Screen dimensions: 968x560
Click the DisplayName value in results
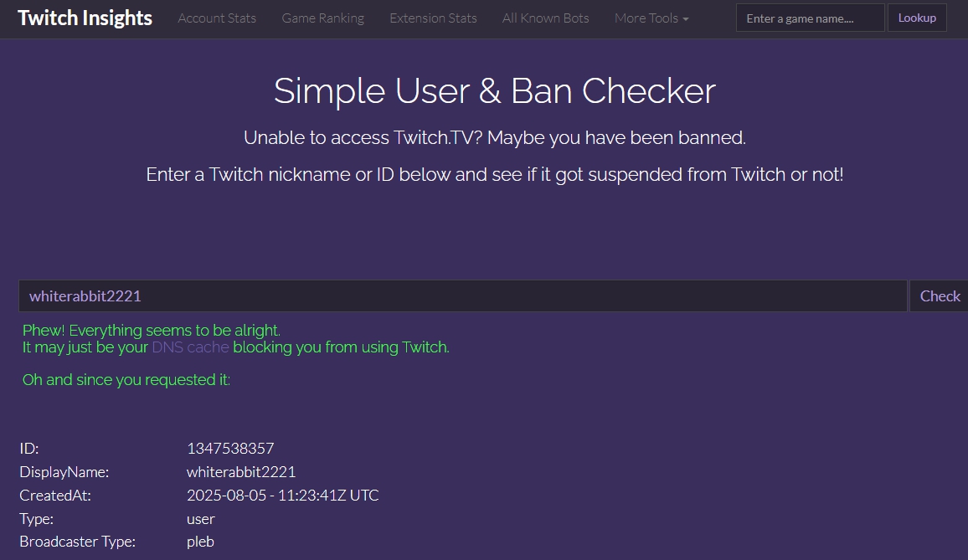coord(241,472)
